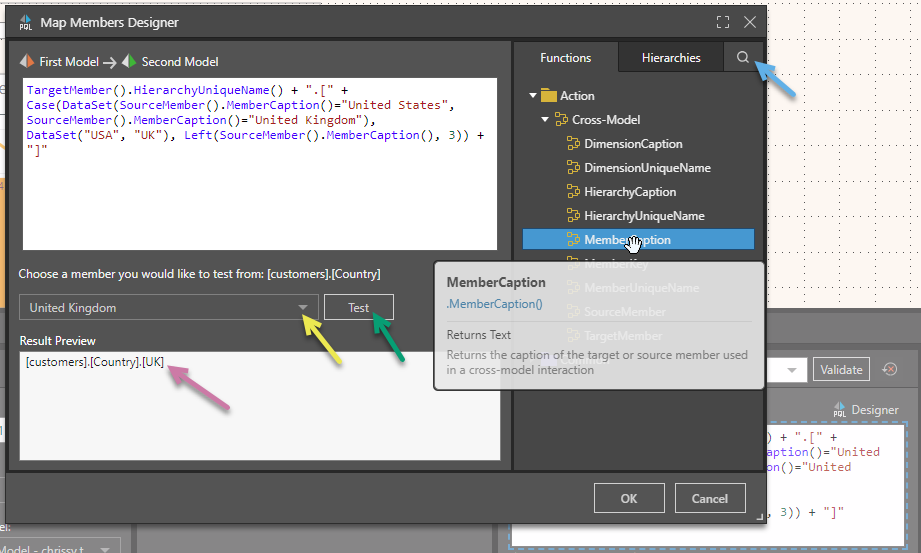Viewport: 921px width, 553px height.
Task: Toggle full screen for Map Members Designer
Action: 723,21
